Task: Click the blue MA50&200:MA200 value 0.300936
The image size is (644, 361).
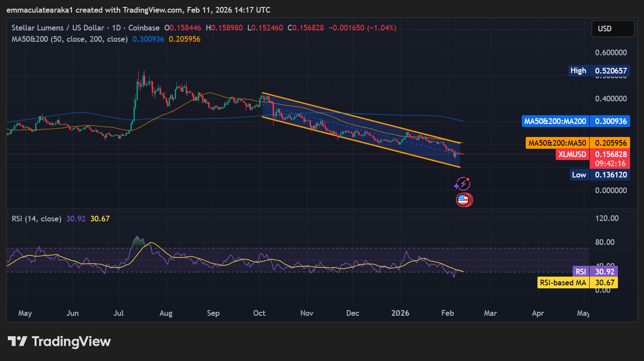Action: point(576,121)
